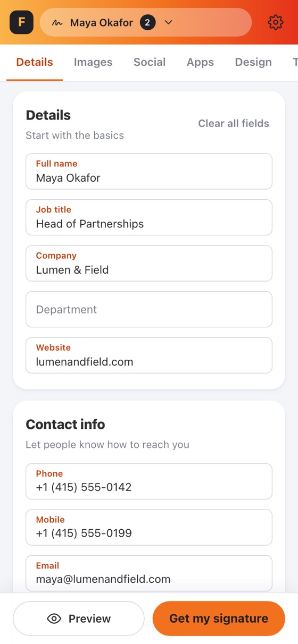The image size is (298, 644).
Task: Go to the Apps tab
Action: 200,62
